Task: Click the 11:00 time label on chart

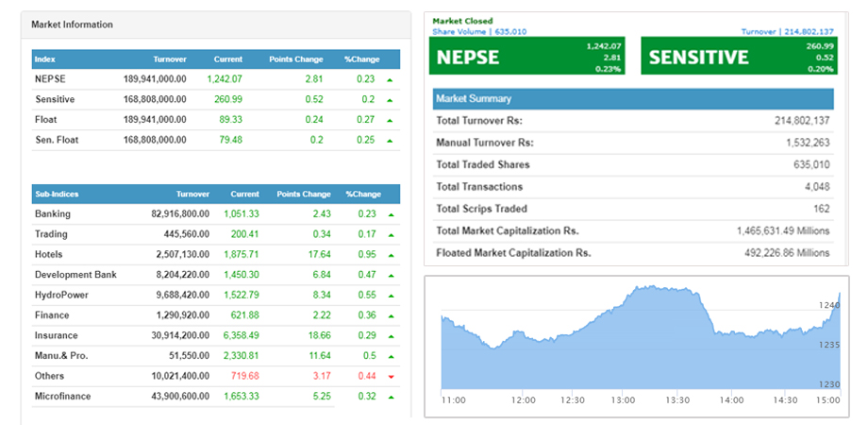Action: pyautogui.click(x=452, y=400)
